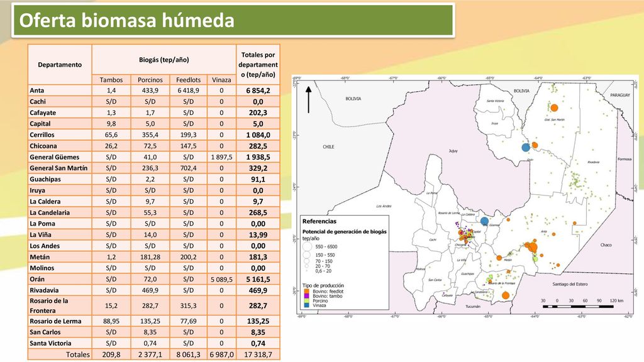Click the 'Totales' row label
This screenshot has height=362, width=644.
pyautogui.click(x=77, y=354)
